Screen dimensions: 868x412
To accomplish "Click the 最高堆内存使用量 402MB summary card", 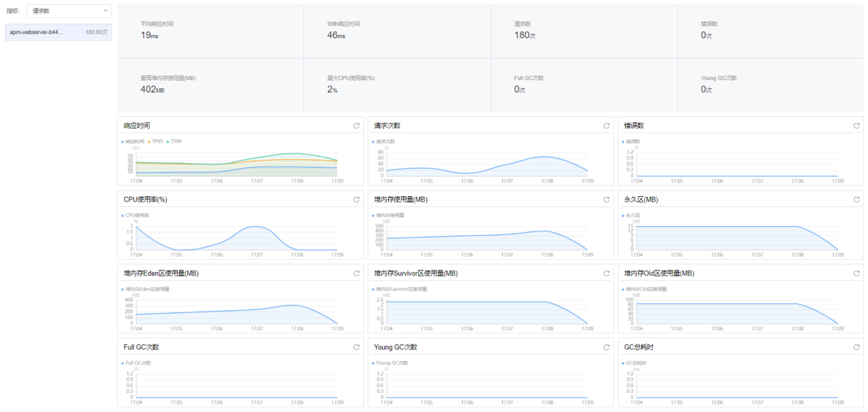I will (211, 85).
